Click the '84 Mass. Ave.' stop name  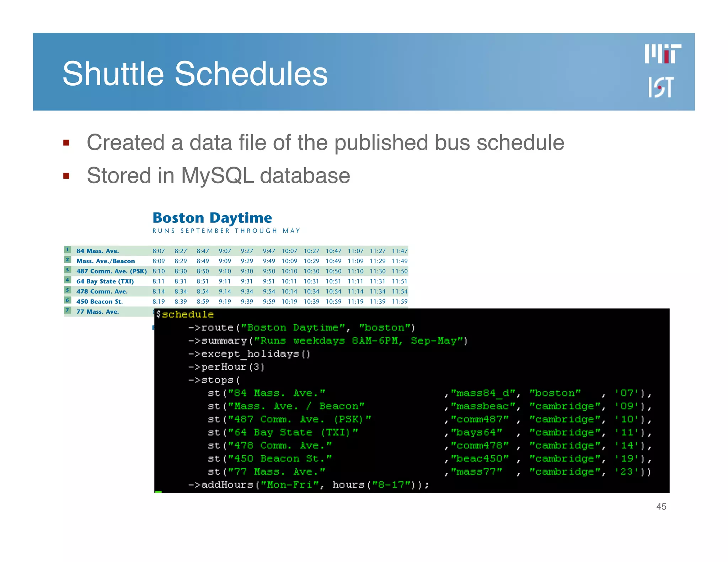[x=98, y=251]
